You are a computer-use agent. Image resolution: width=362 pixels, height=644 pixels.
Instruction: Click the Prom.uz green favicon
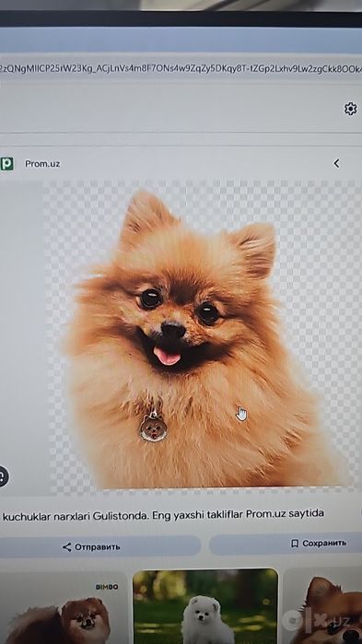click(6, 163)
